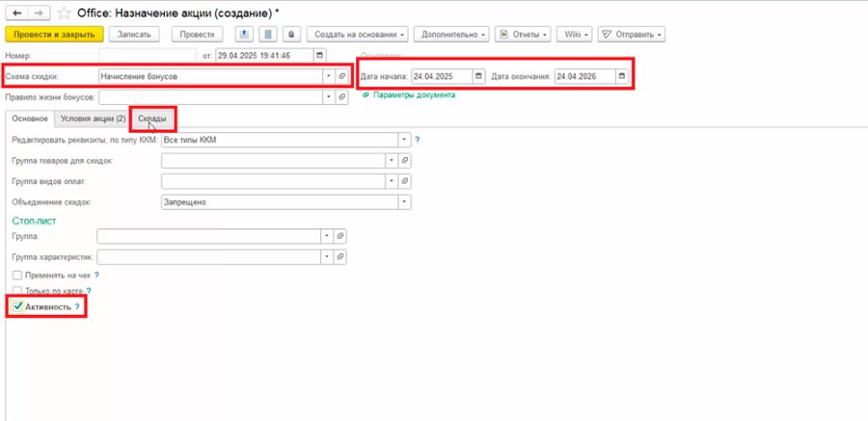Viewport: 868px width, 421px height.
Task: Switch to the Основное tab
Action: [x=30, y=118]
